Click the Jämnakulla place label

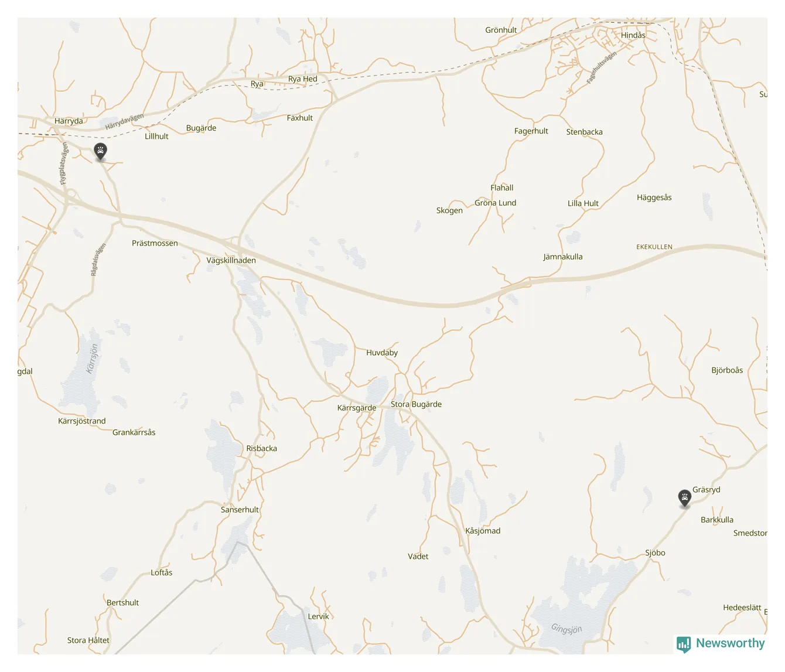pos(562,257)
